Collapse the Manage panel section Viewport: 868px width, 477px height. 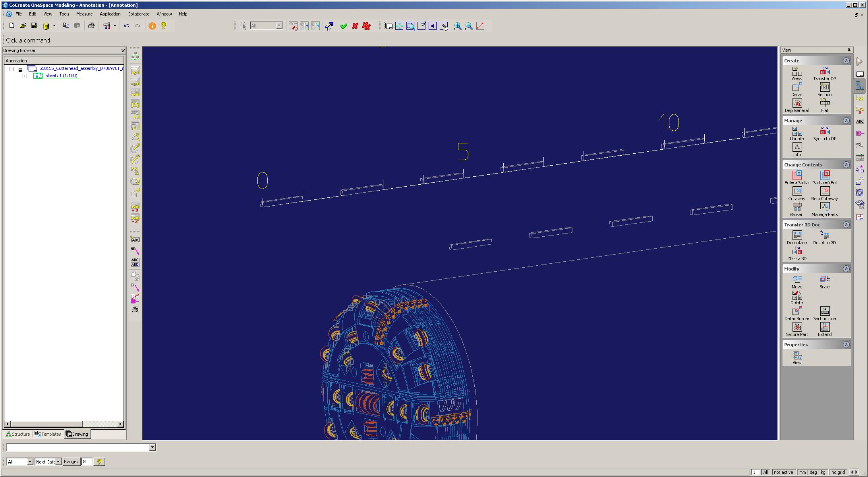(846, 121)
